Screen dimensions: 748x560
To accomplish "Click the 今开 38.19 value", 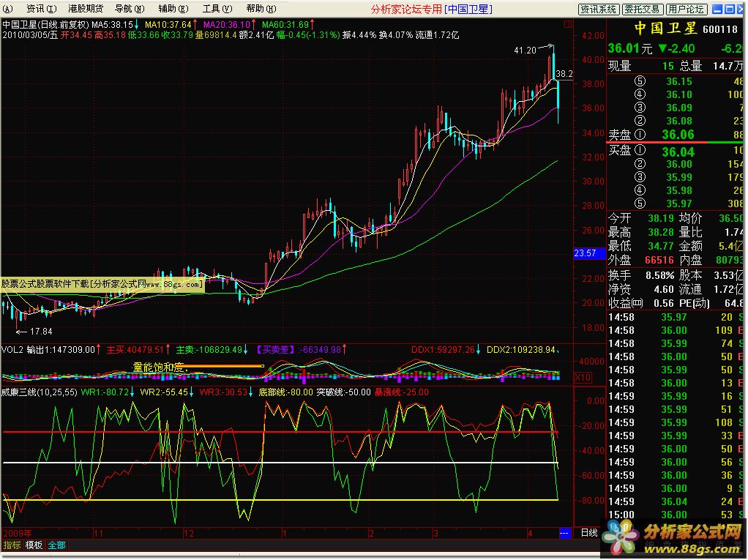I will 661,218.
